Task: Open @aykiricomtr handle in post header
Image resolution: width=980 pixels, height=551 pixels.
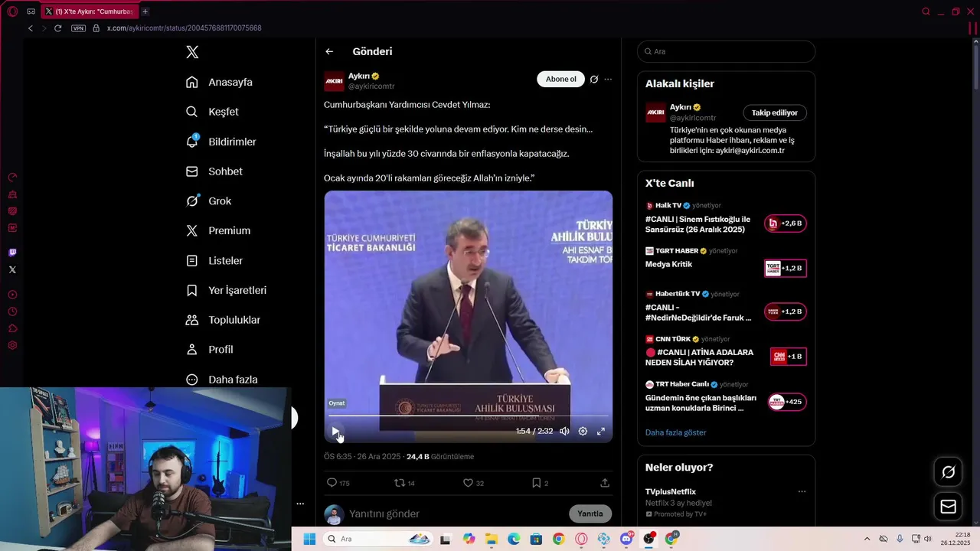Action: 371,86
